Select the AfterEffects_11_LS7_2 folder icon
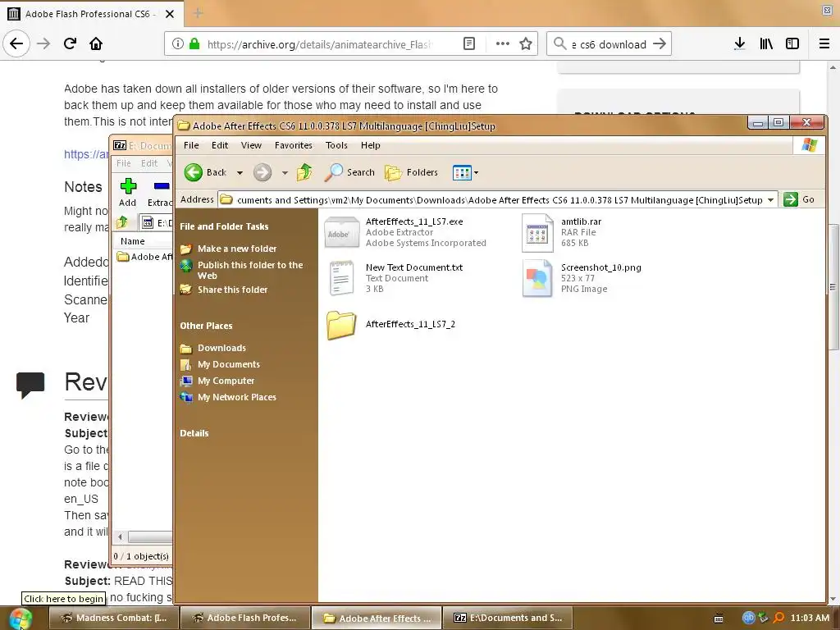 [341, 325]
